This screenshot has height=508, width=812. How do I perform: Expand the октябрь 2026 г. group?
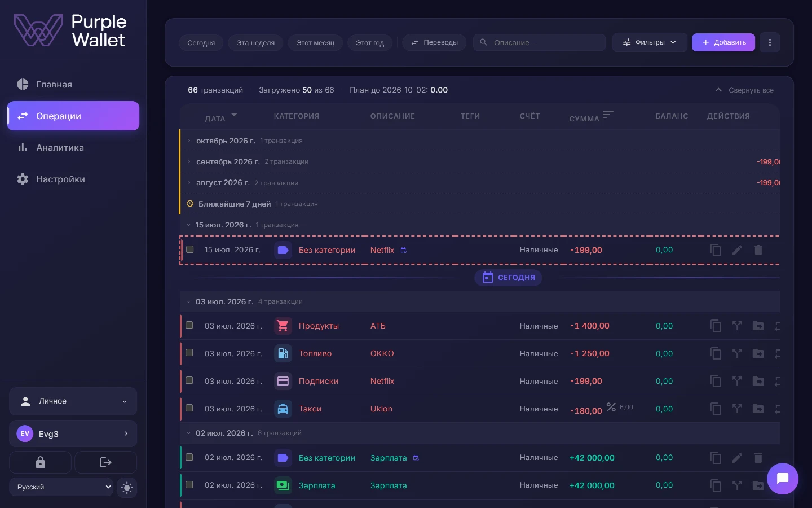pos(189,141)
